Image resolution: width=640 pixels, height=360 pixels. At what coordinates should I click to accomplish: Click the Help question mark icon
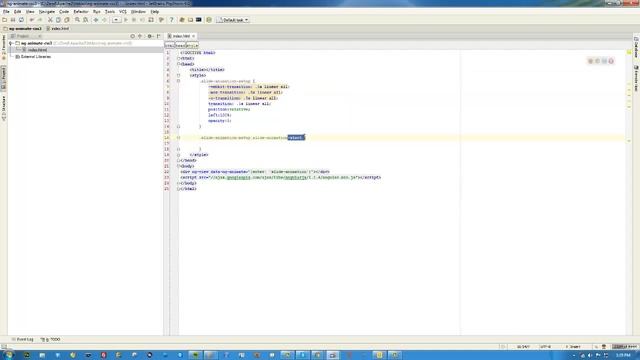click(171, 20)
